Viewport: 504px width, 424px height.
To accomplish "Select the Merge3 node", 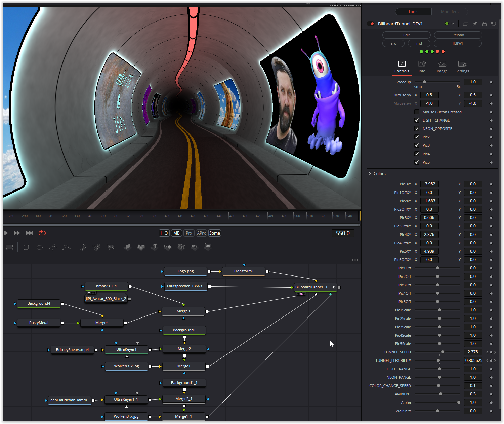I will pos(183,311).
